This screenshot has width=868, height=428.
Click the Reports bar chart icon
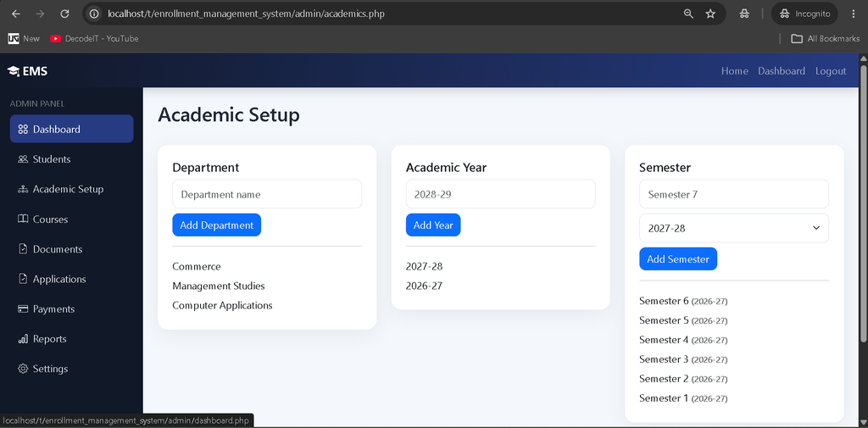click(23, 339)
